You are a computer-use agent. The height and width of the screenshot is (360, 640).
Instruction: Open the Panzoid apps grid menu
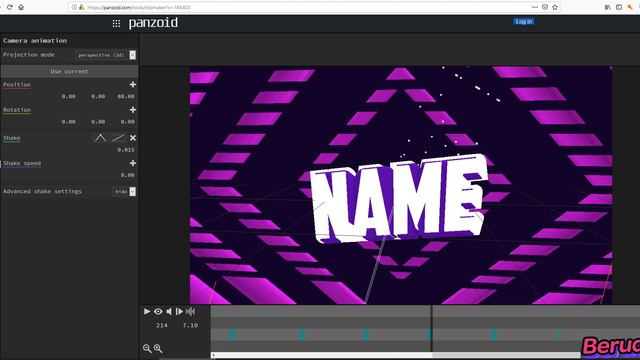coord(116,24)
